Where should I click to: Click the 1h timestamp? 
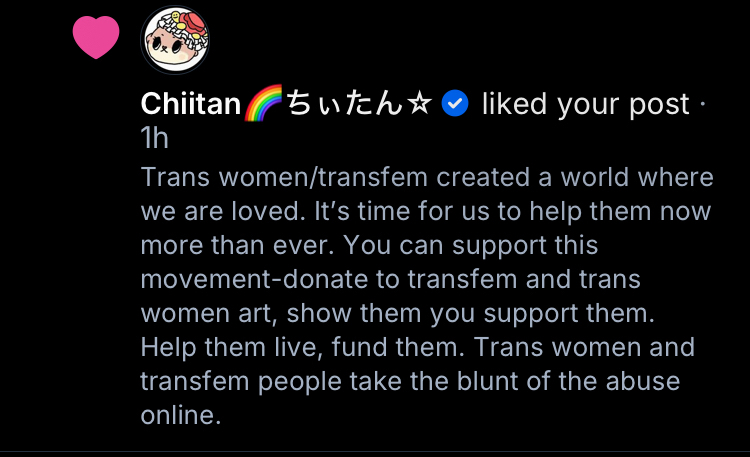[x=155, y=139]
